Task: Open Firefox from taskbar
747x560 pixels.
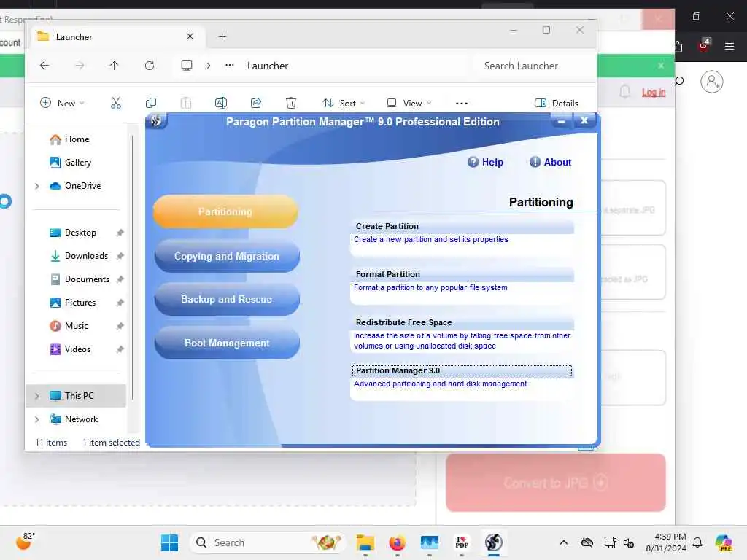Action: (398, 542)
